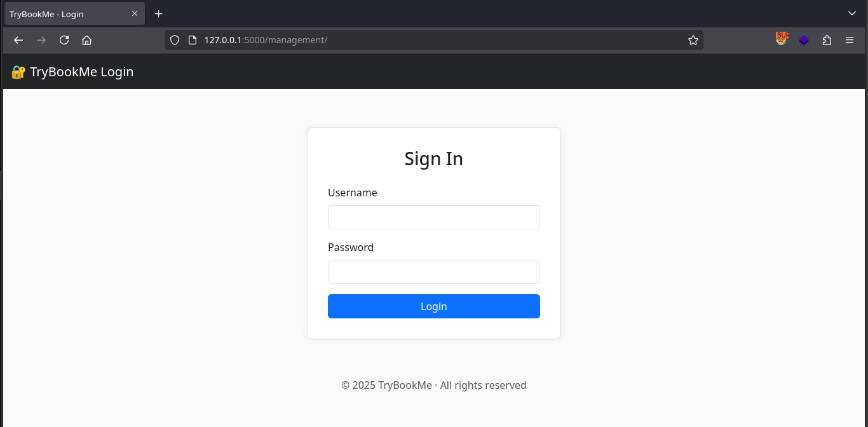Viewport: 868px width, 427px height.
Task: Click the TryBookMe Login navbar brand
Action: [72, 72]
